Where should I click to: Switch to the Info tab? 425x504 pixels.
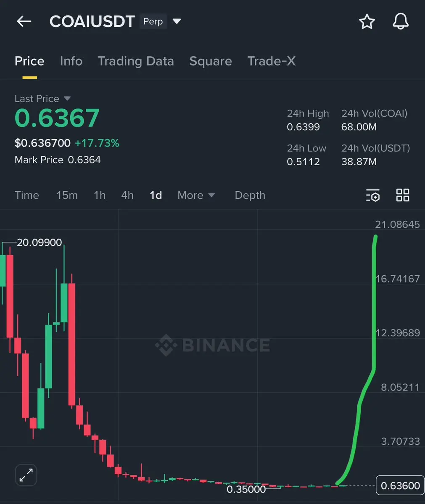(x=71, y=61)
